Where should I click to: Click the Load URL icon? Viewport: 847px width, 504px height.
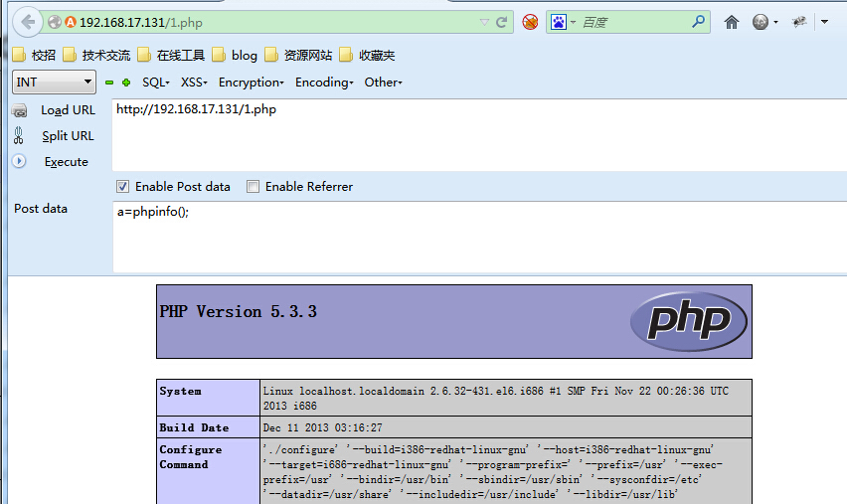tap(19, 110)
